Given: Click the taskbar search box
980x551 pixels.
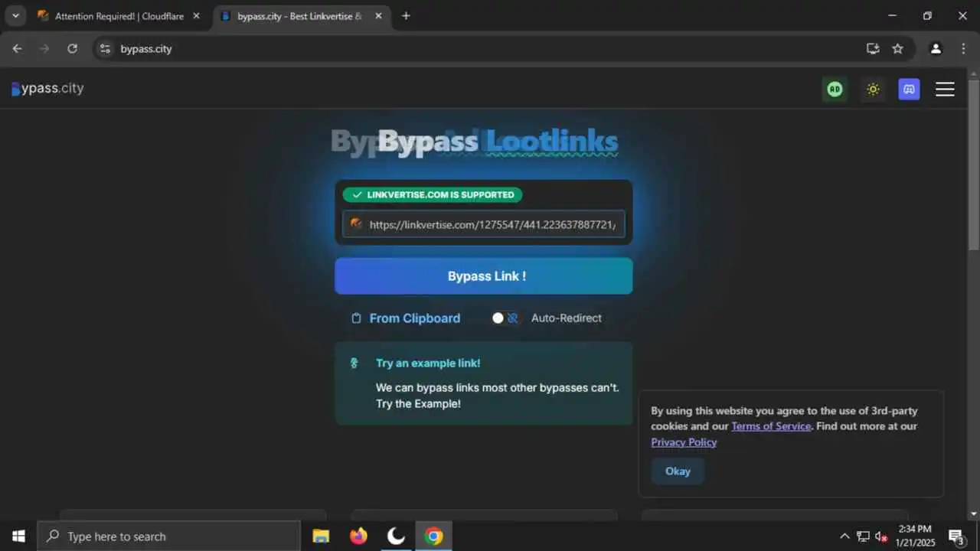Looking at the screenshot, I should coord(168,536).
